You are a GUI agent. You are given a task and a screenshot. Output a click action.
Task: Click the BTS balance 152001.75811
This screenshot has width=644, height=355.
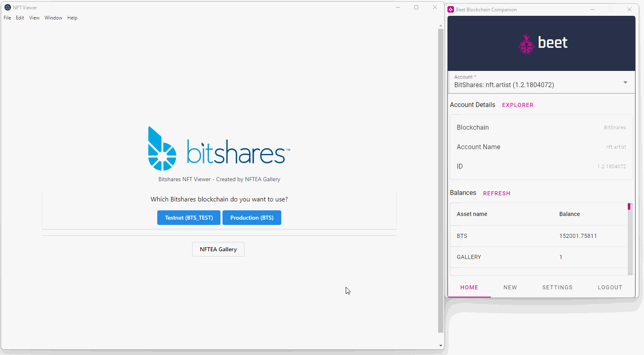(578, 236)
